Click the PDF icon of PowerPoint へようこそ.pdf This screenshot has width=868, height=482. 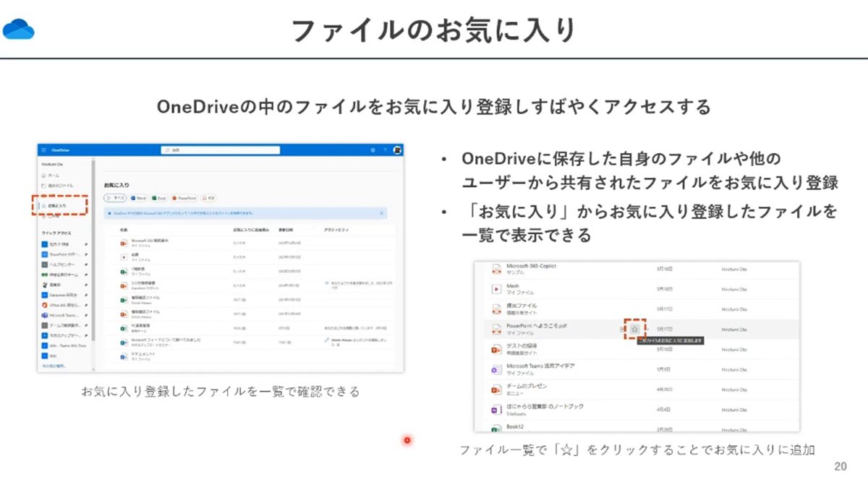coord(496,329)
